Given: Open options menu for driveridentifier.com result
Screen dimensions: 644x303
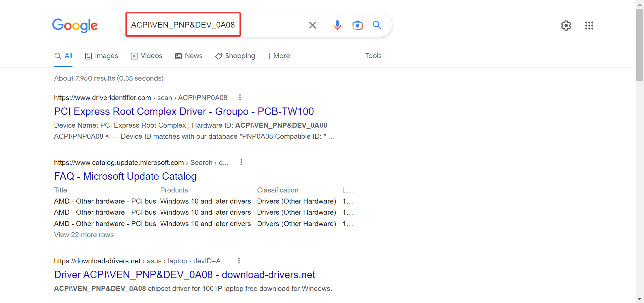Looking at the screenshot, I should 240,97.
